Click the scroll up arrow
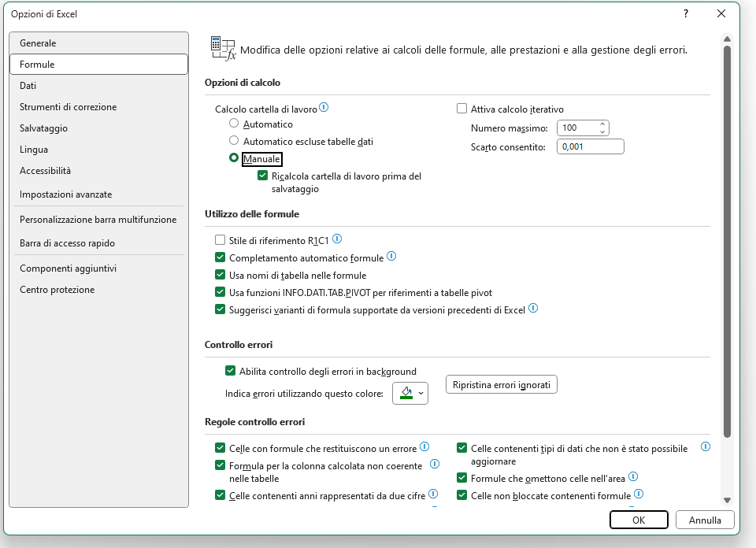This screenshot has height=548, width=756. click(728, 39)
